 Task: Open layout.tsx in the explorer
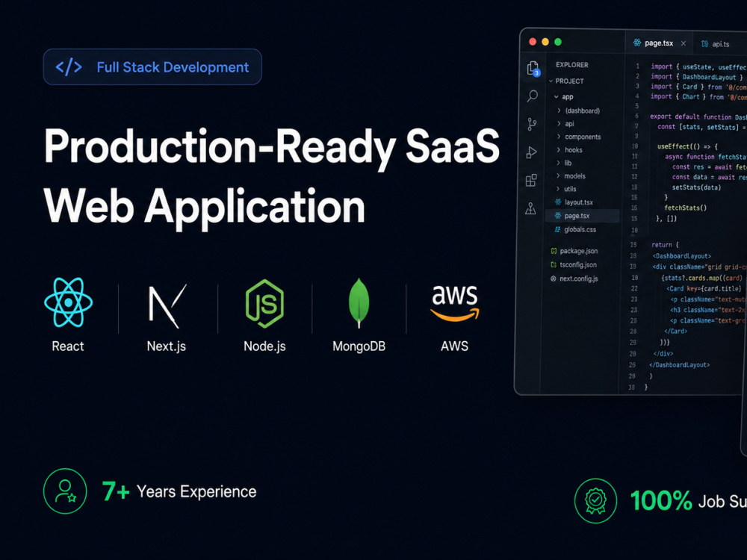(578, 202)
